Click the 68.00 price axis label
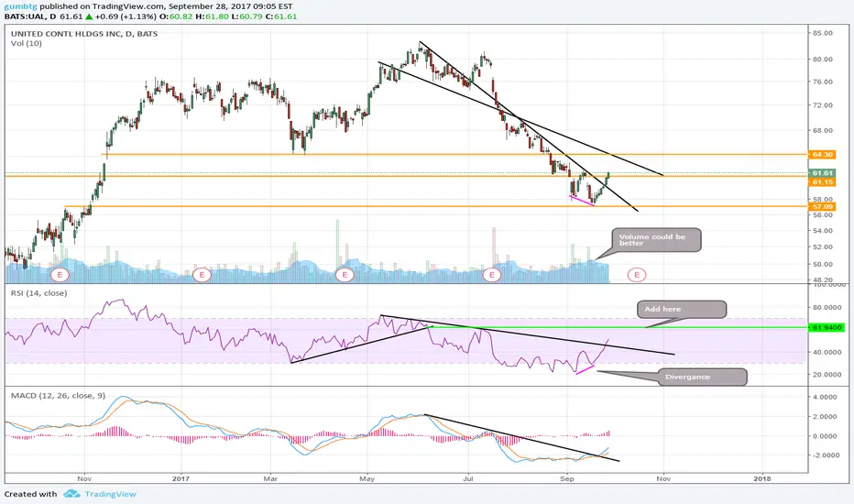Viewport: 854px width, 504px height. tap(823, 130)
